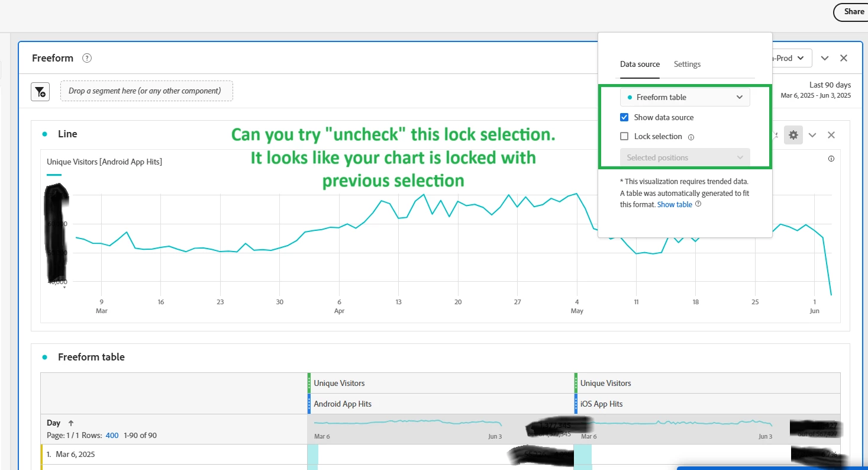868x470 pixels.
Task: Click the sparkline under Android App Hits
Action: 408,423
